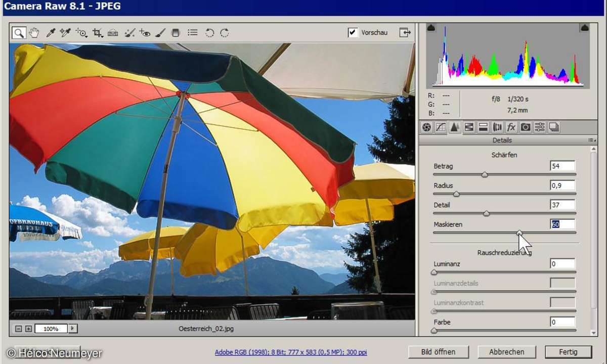Image resolution: width=607 pixels, height=364 pixels.
Task: Open the Split Toning tab
Action: tap(483, 127)
